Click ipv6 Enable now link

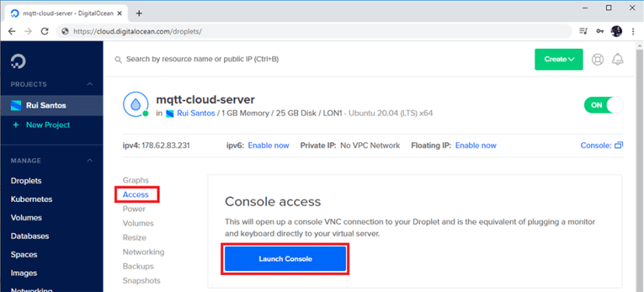coord(268,145)
